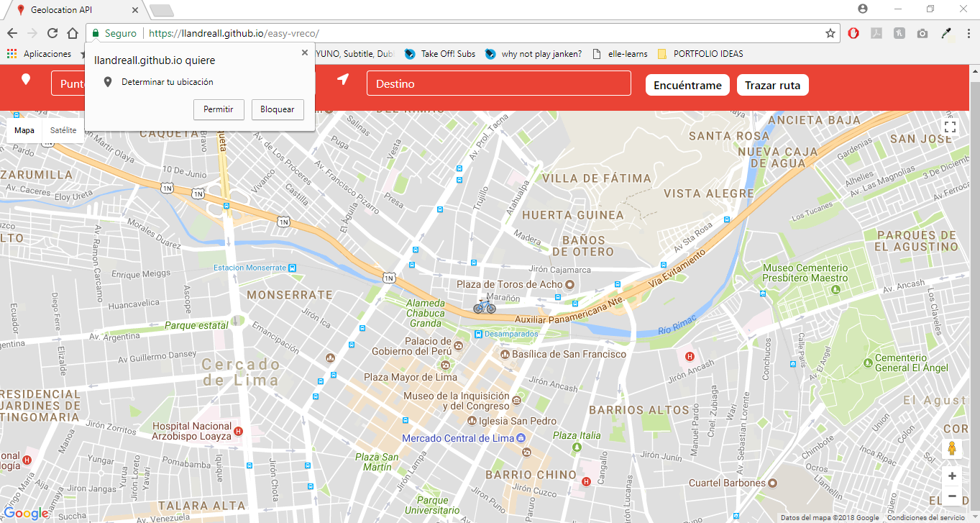The image size is (980, 523).
Task: Open a new browser tab
Action: (x=161, y=10)
